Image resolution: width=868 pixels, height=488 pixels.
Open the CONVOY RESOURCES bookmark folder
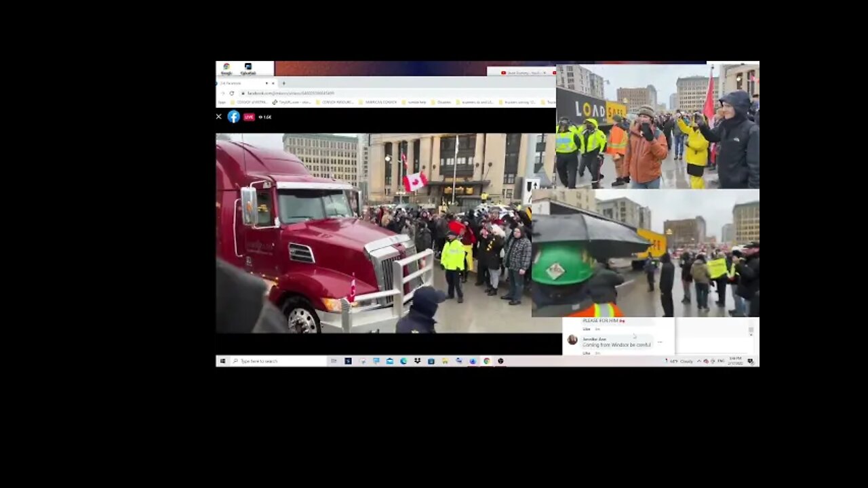click(x=334, y=102)
